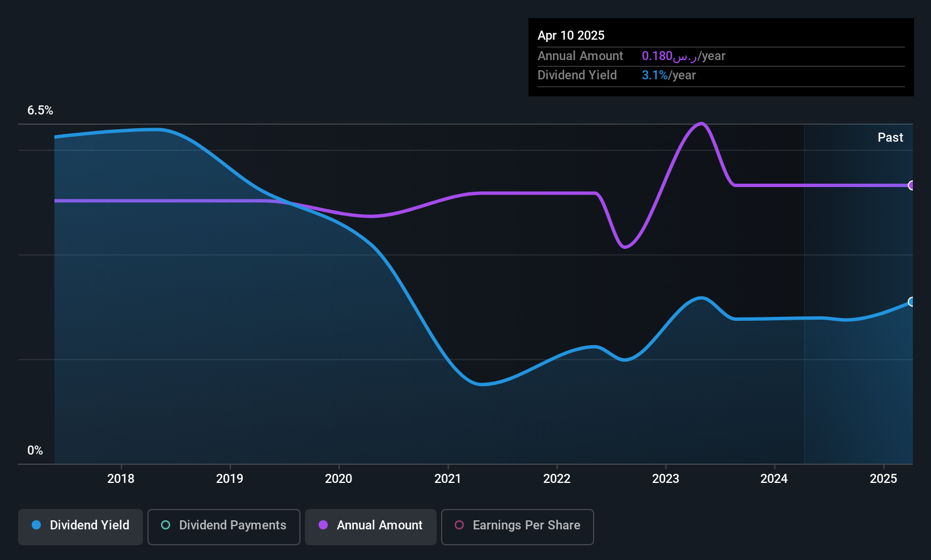Click the Past label in chart
The height and width of the screenshot is (560, 931).
(x=890, y=137)
